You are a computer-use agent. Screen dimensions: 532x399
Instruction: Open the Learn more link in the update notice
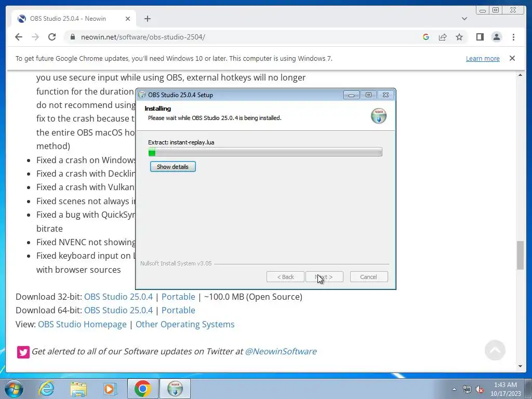point(483,58)
